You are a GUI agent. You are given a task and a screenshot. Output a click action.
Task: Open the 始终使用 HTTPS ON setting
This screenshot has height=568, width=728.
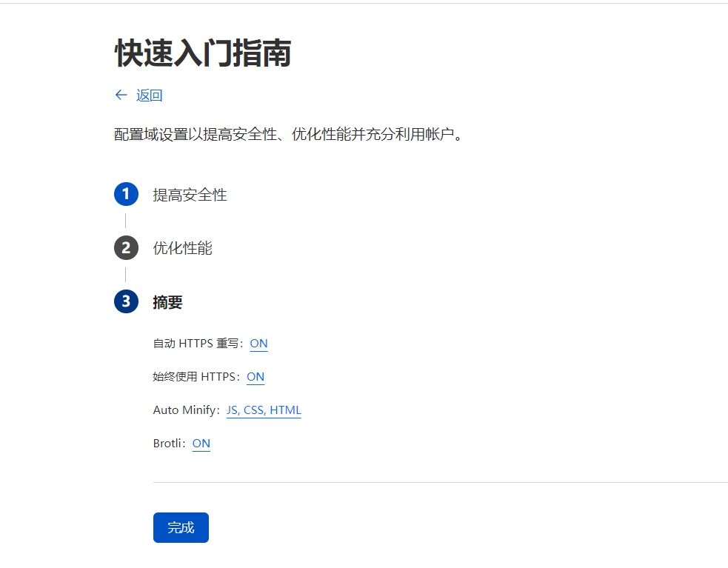tap(256, 377)
